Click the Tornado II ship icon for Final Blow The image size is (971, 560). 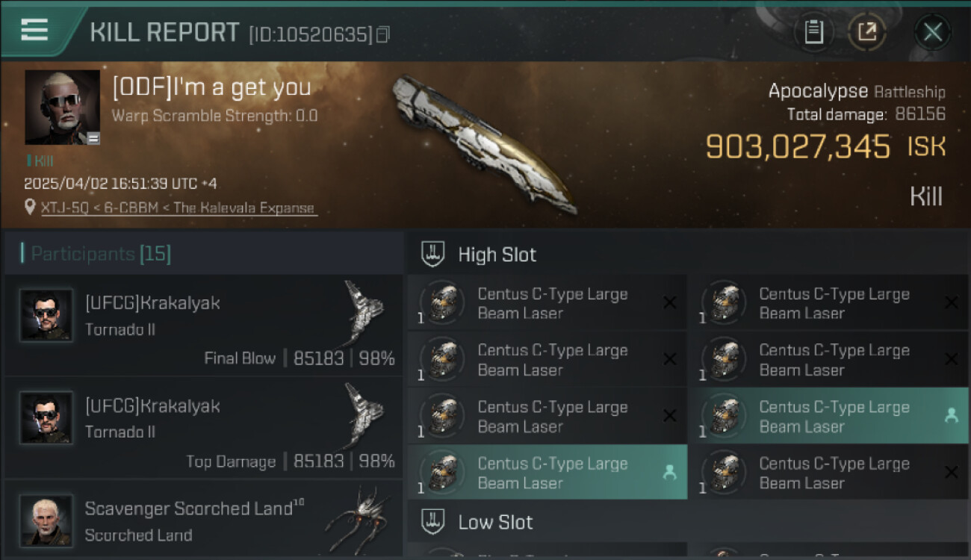tap(364, 312)
